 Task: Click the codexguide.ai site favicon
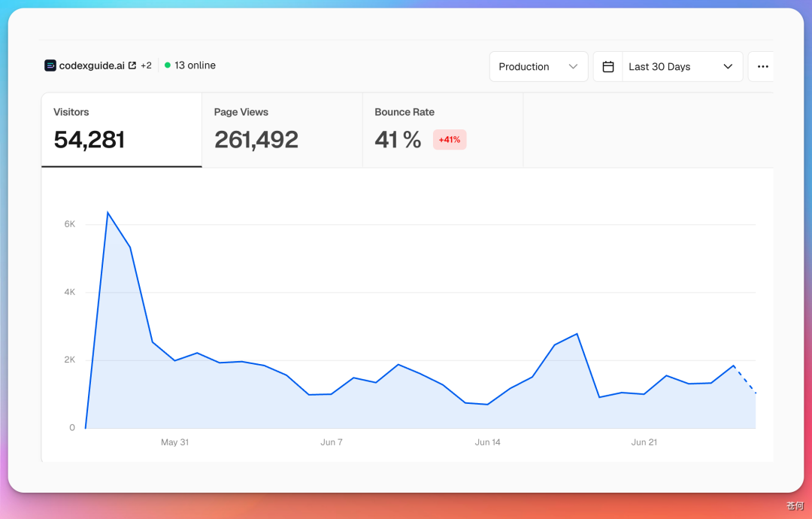click(50, 65)
